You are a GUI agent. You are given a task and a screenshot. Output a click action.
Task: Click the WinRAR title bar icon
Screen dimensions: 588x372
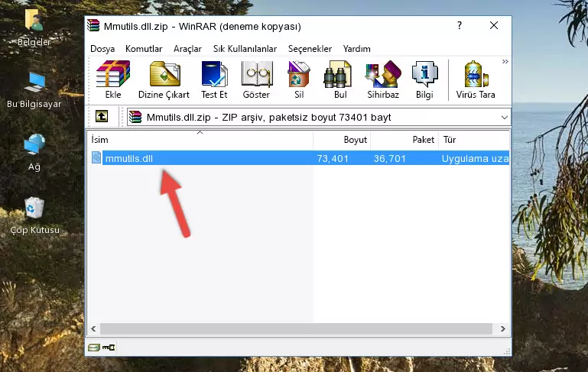pyautogui.click(x=93, y=25)
